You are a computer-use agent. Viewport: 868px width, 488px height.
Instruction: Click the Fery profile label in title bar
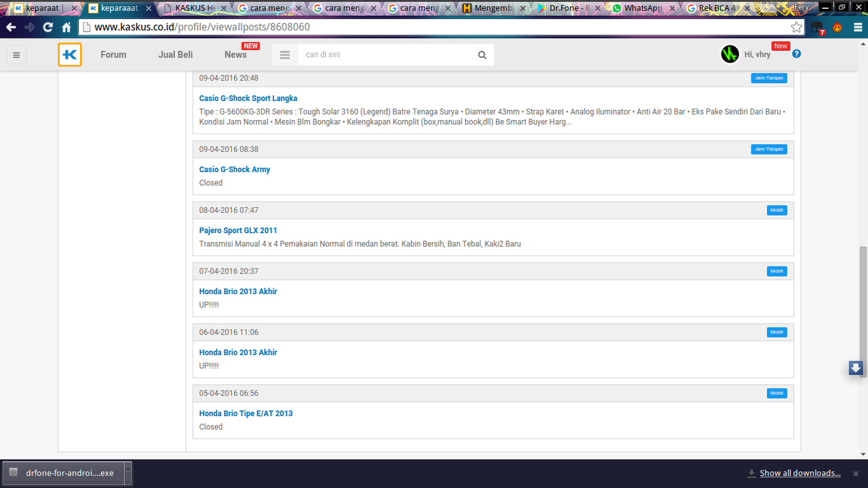[x=802, y=7]
